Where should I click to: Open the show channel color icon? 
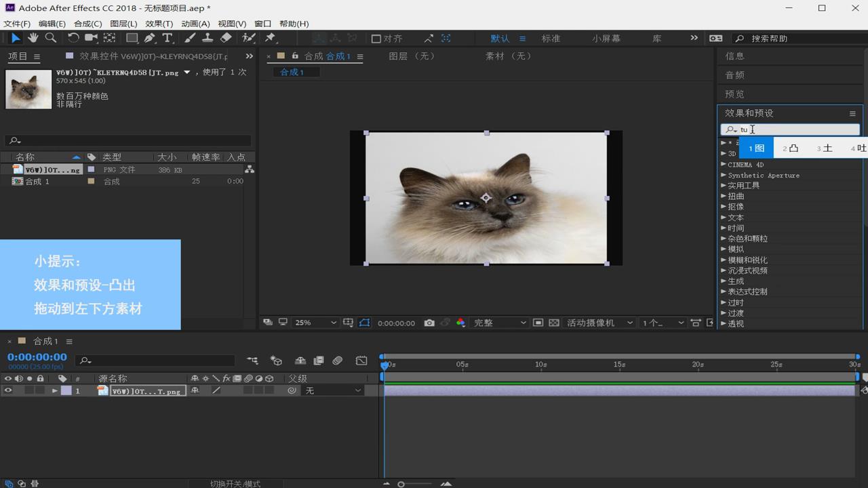coord(461,323)
